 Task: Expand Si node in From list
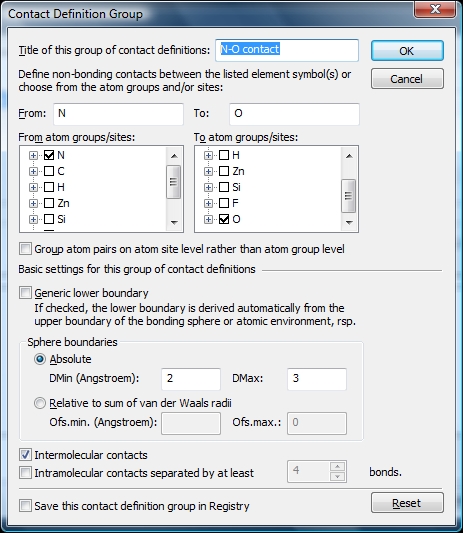33,219
